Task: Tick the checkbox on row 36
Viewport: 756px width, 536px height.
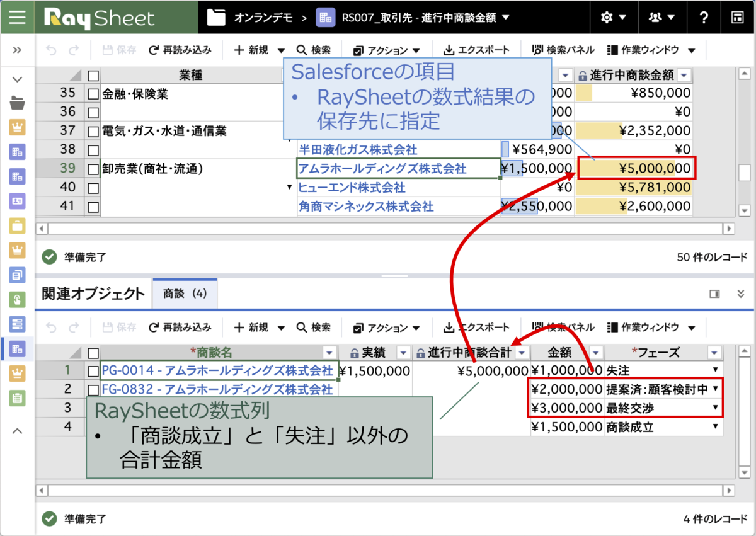Action: point(93,112)
